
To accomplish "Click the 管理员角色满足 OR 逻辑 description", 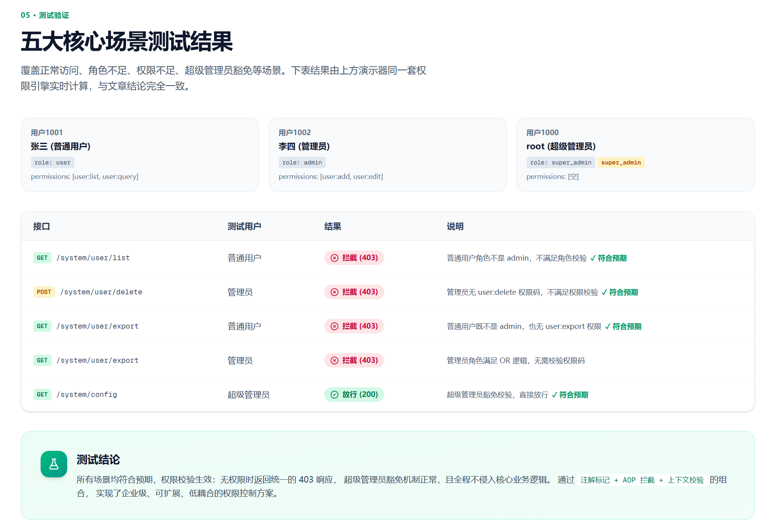I will [516, 361].
